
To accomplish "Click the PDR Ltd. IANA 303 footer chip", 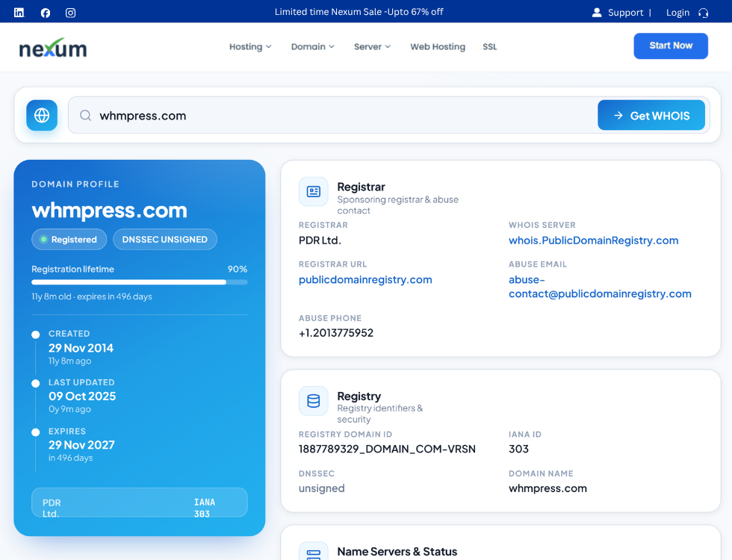I will 140,503.
